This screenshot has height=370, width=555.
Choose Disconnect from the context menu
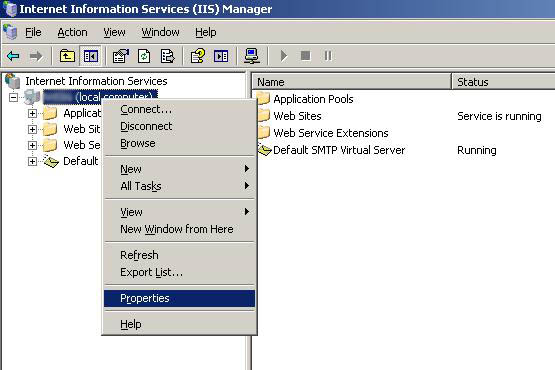[x=179, y=126]
